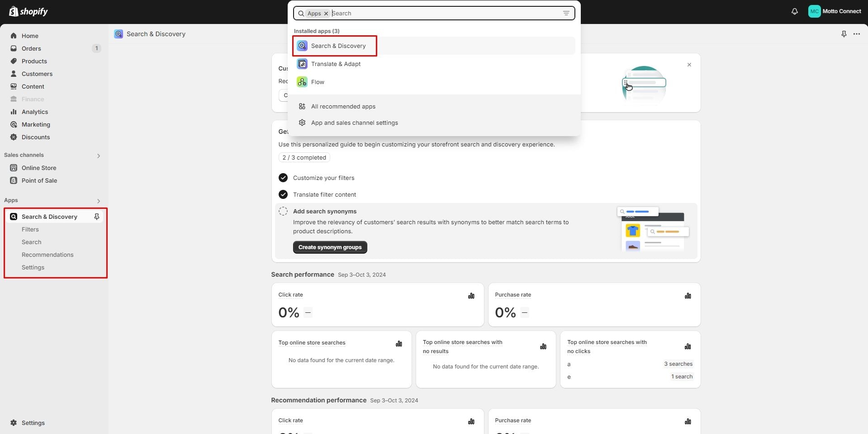
Task: Expand the Sales channels section chevron
Action: [x=98, y=156]
